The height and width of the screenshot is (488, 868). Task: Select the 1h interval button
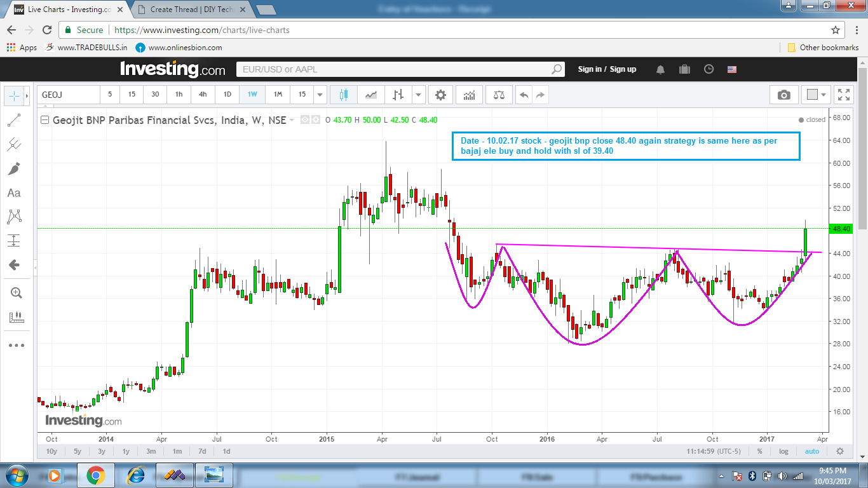pyautogui.click(x=179, y=95)
